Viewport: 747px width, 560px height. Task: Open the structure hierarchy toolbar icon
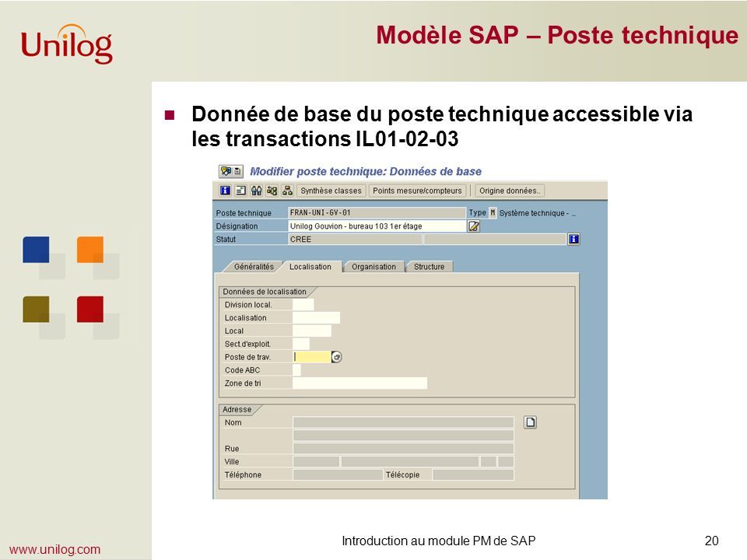[x=287, y=191]
